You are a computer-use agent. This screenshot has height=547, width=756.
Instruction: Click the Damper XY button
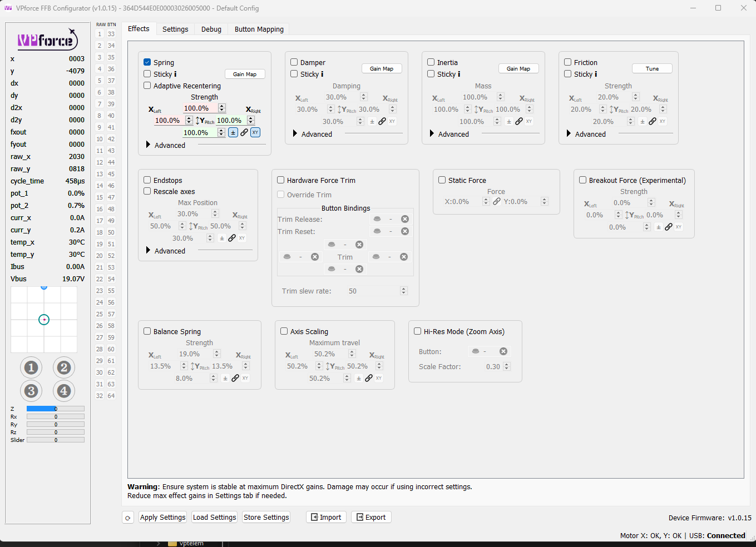(392, 121)
